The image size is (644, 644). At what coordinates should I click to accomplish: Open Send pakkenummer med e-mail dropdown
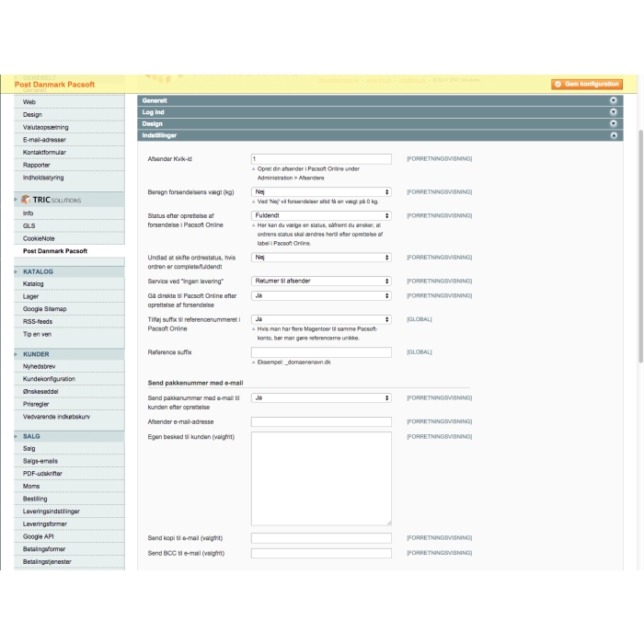[321, 398]
